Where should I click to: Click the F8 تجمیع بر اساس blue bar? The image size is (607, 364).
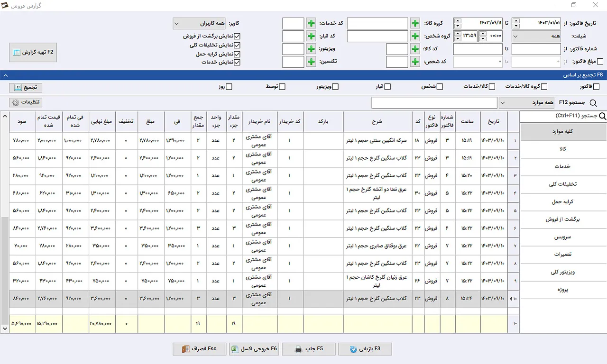click(303, 75)
